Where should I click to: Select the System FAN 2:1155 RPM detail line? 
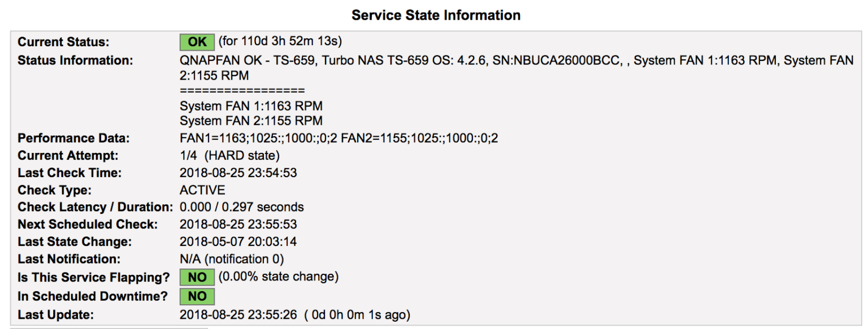point(251,121)
